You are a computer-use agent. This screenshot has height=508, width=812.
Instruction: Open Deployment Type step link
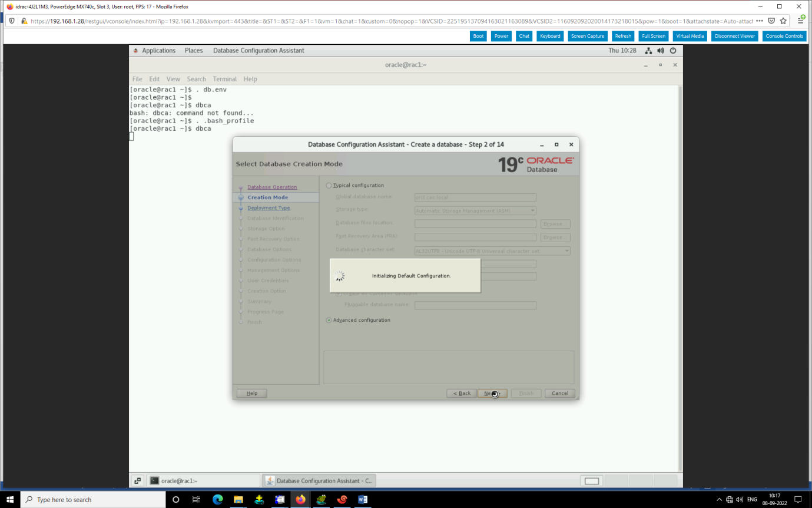pos(269,207)
